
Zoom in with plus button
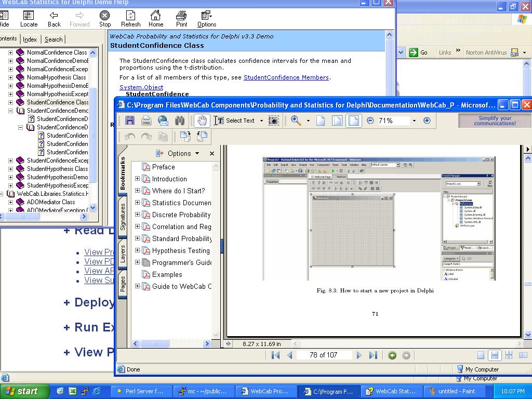pyautogui.click(x=427, y=121)
